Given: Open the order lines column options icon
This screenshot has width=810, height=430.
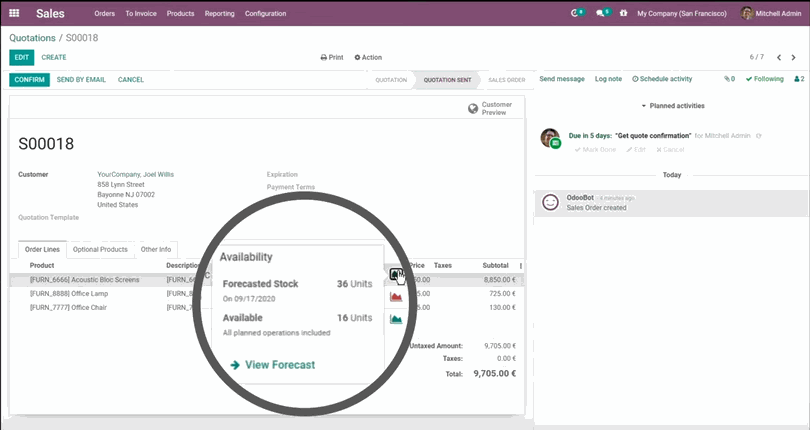Looking at the screenshot, I should (x=521, y=266).
